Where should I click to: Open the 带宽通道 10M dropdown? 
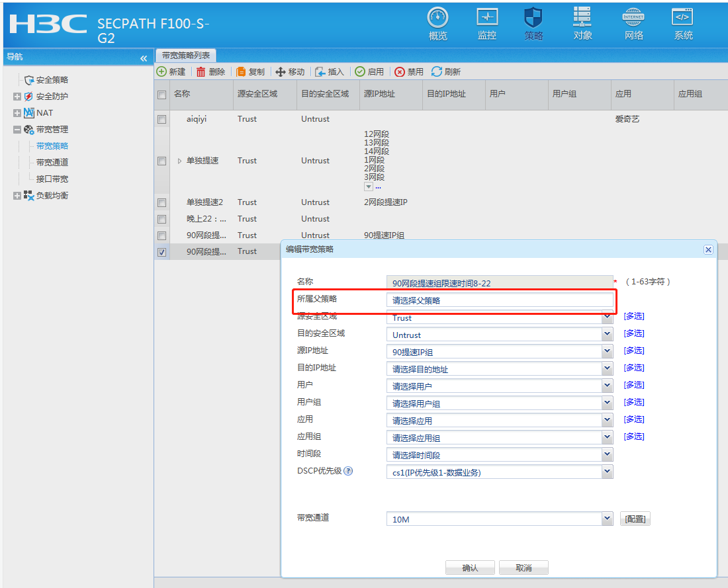tap(607, 519)
